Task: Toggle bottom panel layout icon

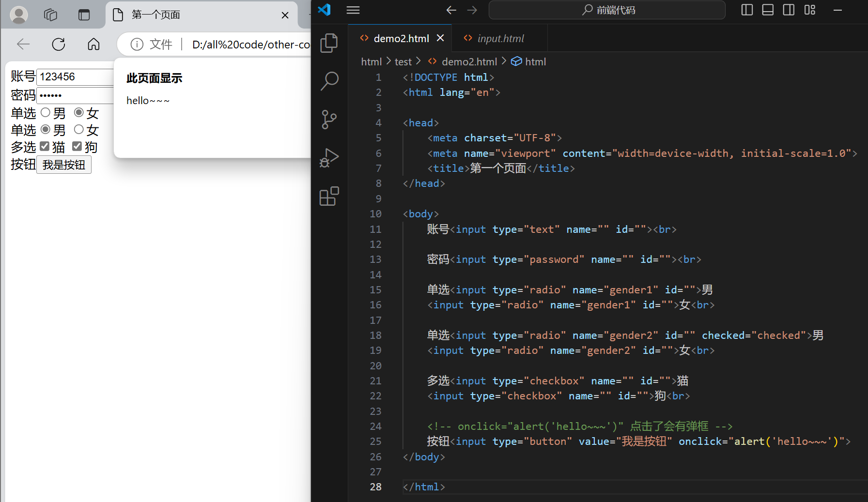Action: coord(768,10)
